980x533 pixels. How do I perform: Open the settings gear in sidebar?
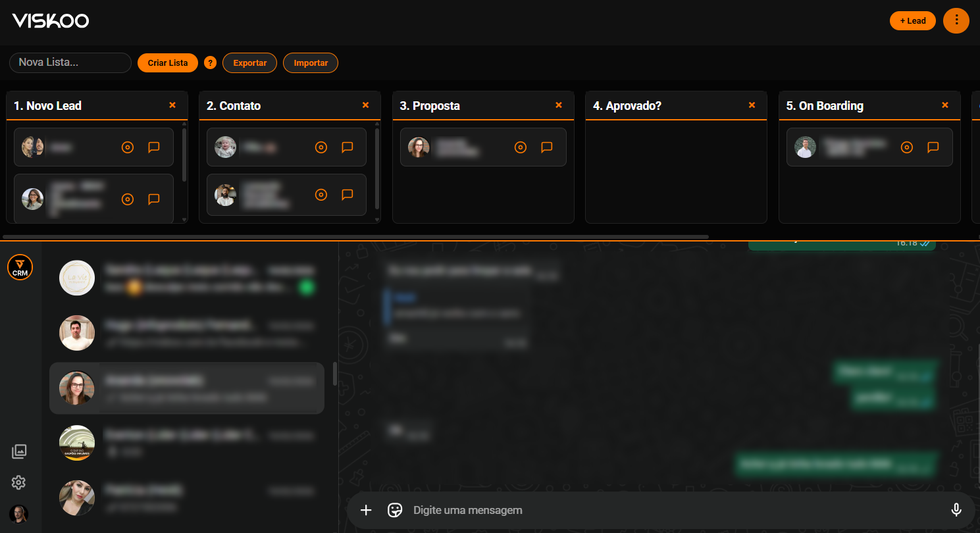[18, 483]
